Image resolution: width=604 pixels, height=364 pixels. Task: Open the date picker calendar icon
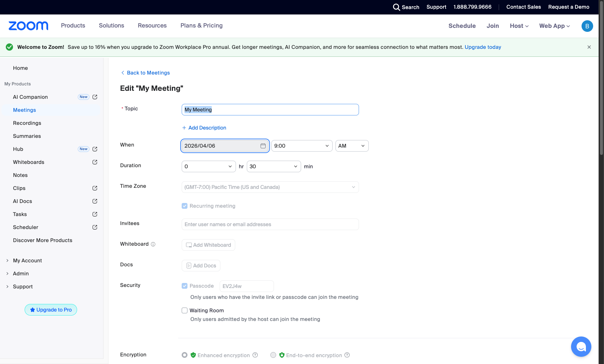tap(263, 146)
